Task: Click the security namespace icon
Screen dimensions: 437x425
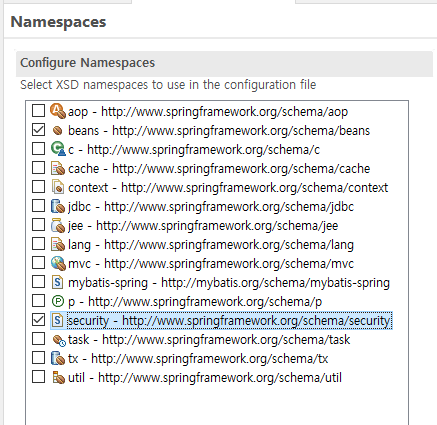Action: 58,320
